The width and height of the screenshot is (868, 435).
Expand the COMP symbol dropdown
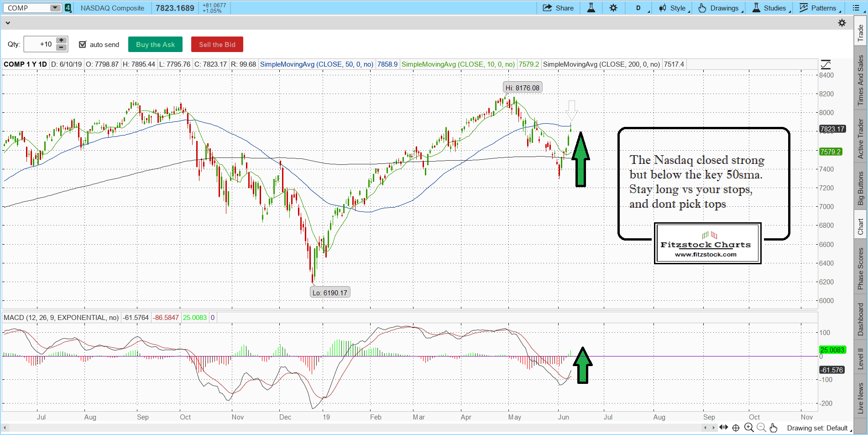click(x=55, y=8)
